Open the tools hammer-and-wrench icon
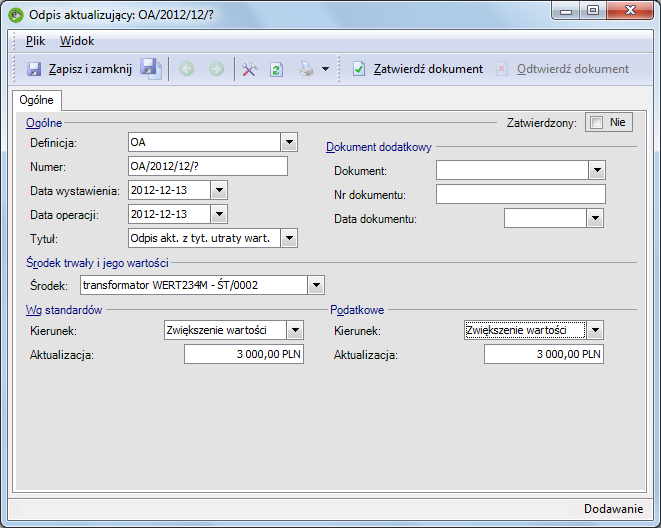The image size is (661, 528). point(249,69)
